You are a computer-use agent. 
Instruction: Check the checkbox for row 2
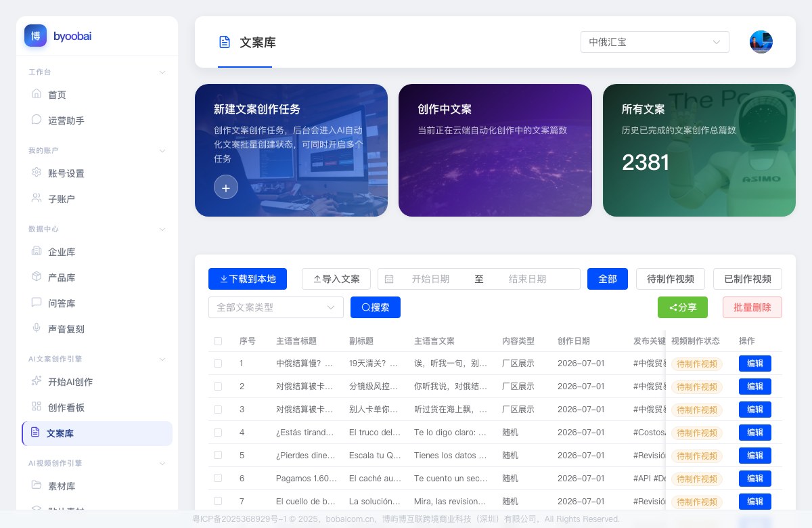coord(218,387)
